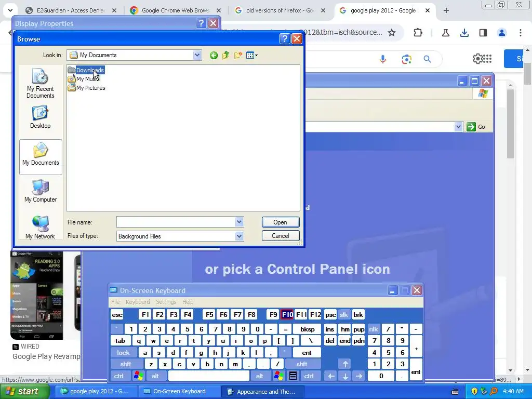Expand the Files of type dropdown
Screen dimensions: 532x399
(x=239, y=236)
